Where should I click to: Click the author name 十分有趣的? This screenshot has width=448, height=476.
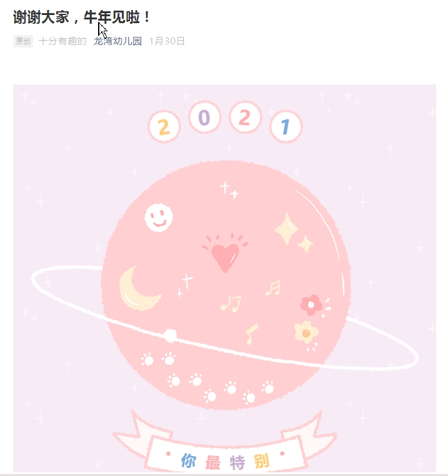click(62, 41)
